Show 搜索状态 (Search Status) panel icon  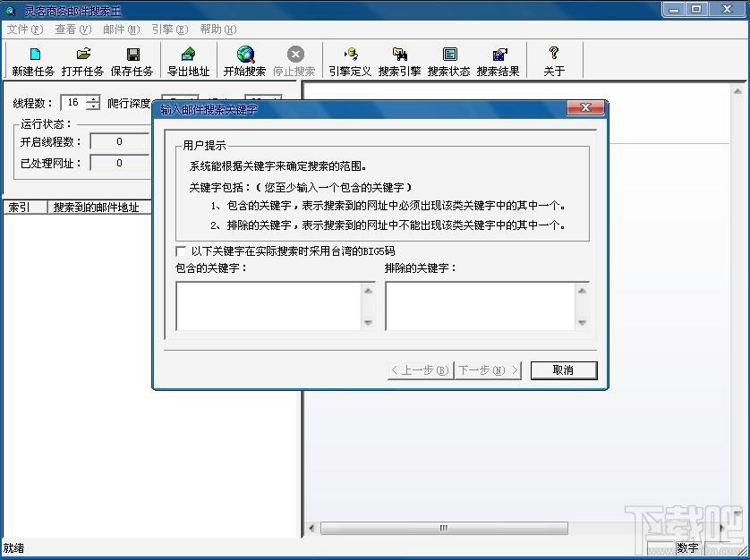(448, 61)
